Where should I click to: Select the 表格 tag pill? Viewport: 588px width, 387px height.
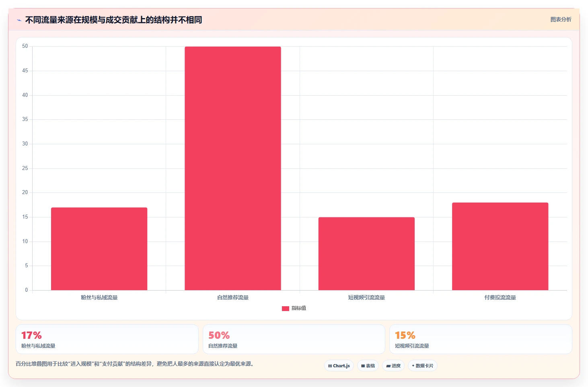click(x=368, y=366)
